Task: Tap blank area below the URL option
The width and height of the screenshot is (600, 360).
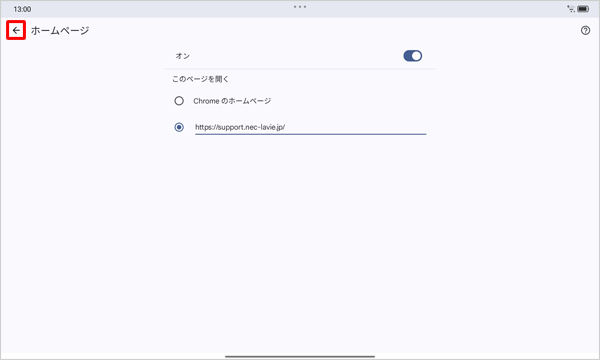Action: (x=300, y=237)
